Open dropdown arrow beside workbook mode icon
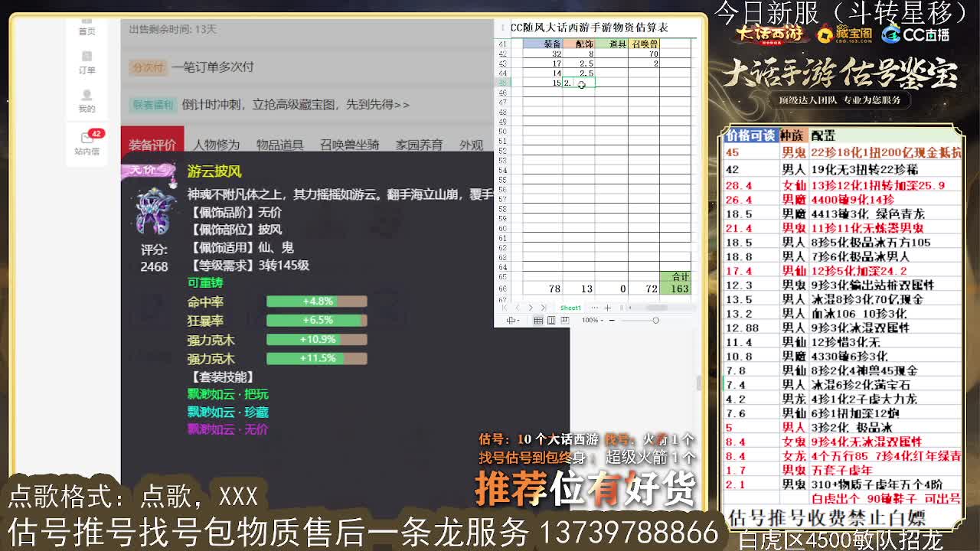The height and width of the screenshot is (551, 980). click(518, 320)
